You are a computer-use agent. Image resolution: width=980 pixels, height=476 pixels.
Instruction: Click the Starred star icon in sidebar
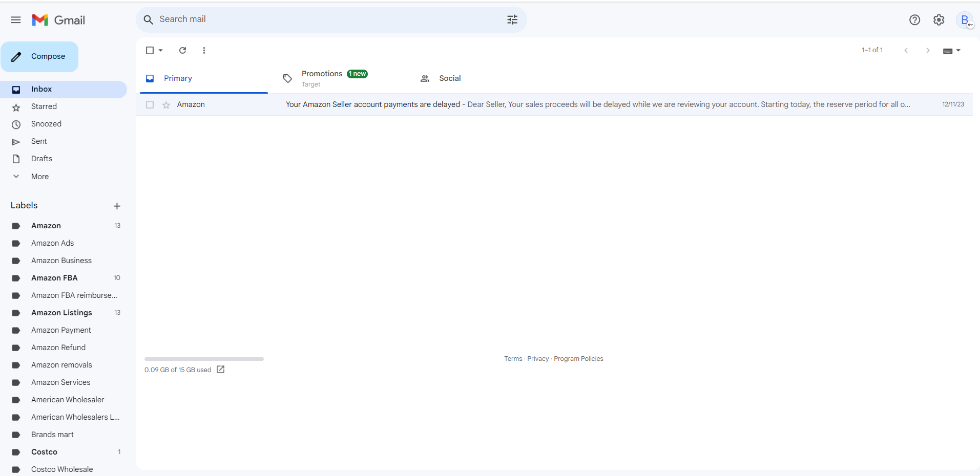(16, 107)
